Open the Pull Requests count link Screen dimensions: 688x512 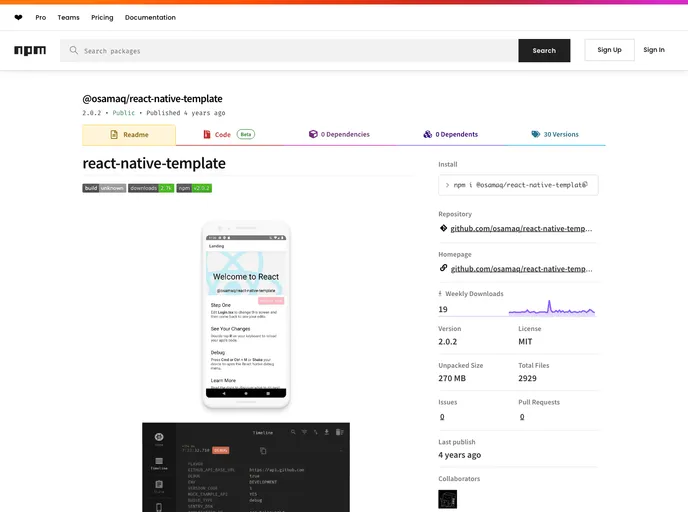pyautogui.click(x=522, y=417)
